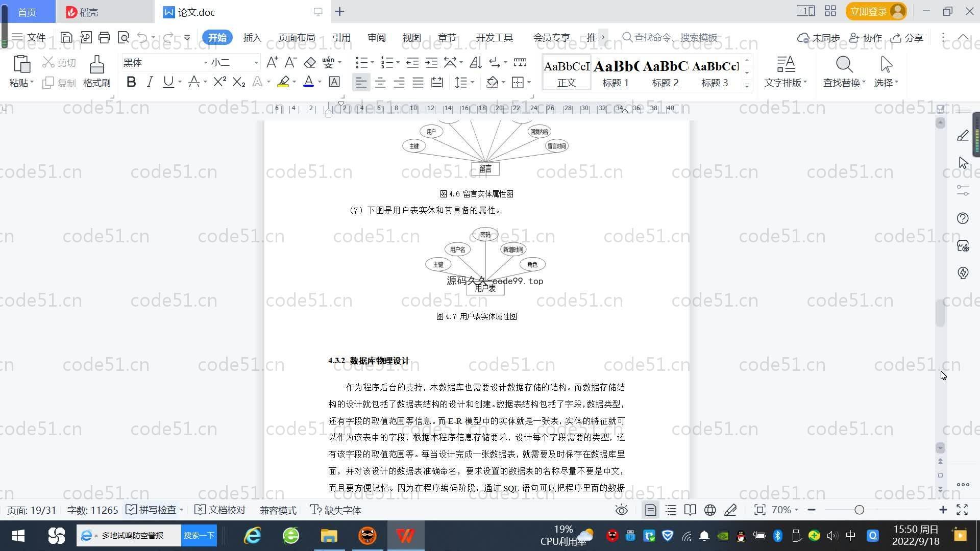Select the Format Painter brush
The height and width of the screenshot is (551, 980).
click(96, 65)
